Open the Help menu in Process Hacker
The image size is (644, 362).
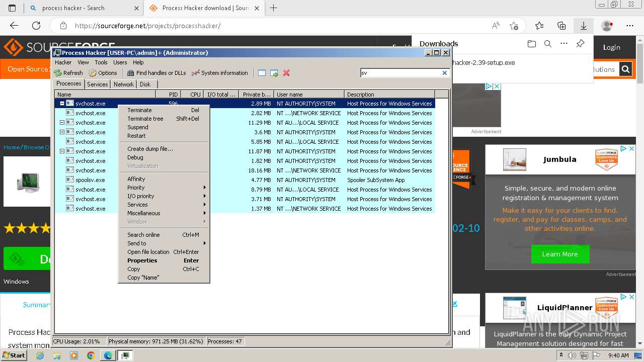pos(138,62)
